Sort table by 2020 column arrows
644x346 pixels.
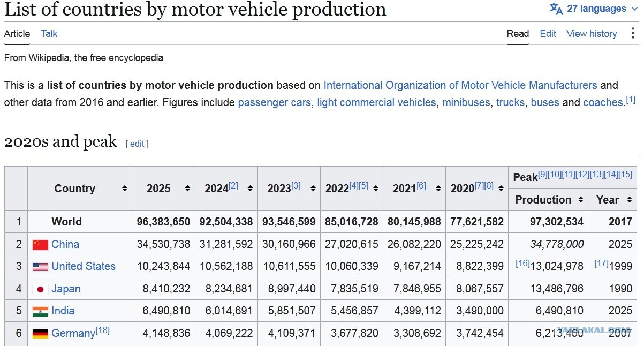point(501,189)
